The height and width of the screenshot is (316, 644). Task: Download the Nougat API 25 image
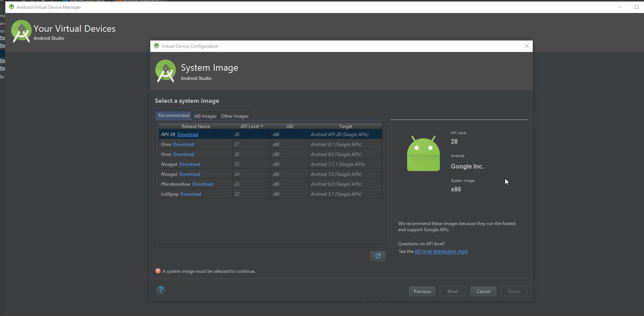point(190,164)
